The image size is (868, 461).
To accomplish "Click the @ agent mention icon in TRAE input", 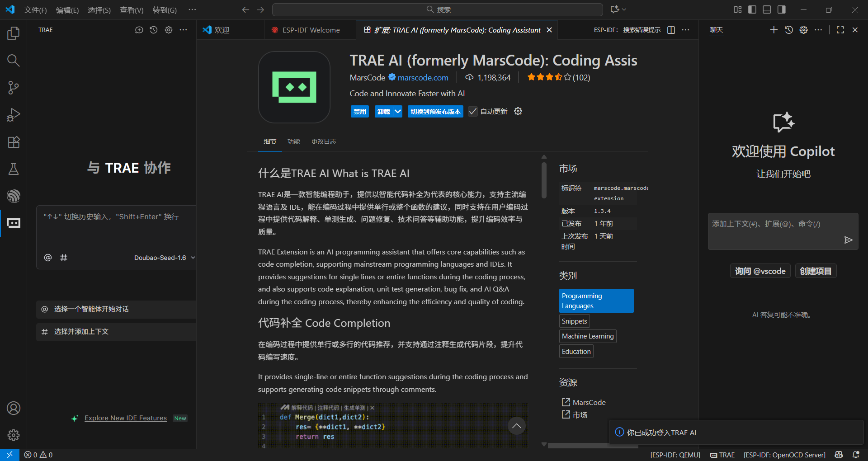I will 48,258.
